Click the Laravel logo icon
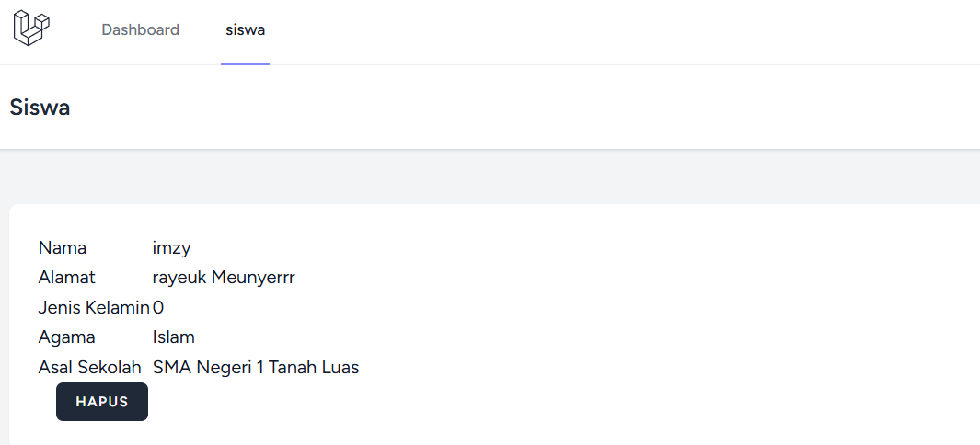The image size is (980, 445). tap(31, 29)
